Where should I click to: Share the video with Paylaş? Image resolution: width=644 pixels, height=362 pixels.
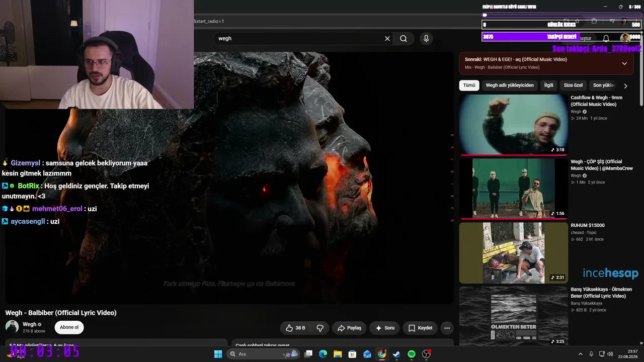pos(349,328)
